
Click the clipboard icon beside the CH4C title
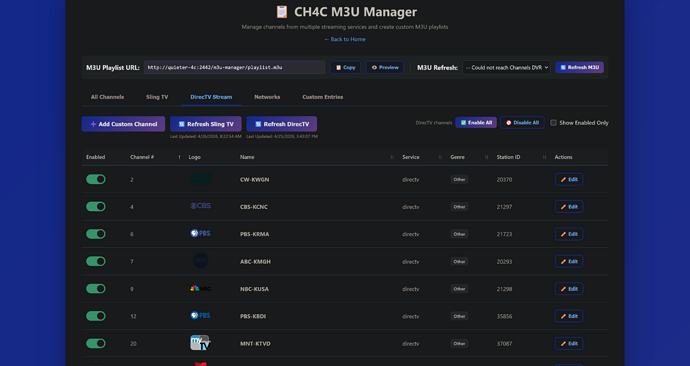pyautogui.click(x=282, y=12)
